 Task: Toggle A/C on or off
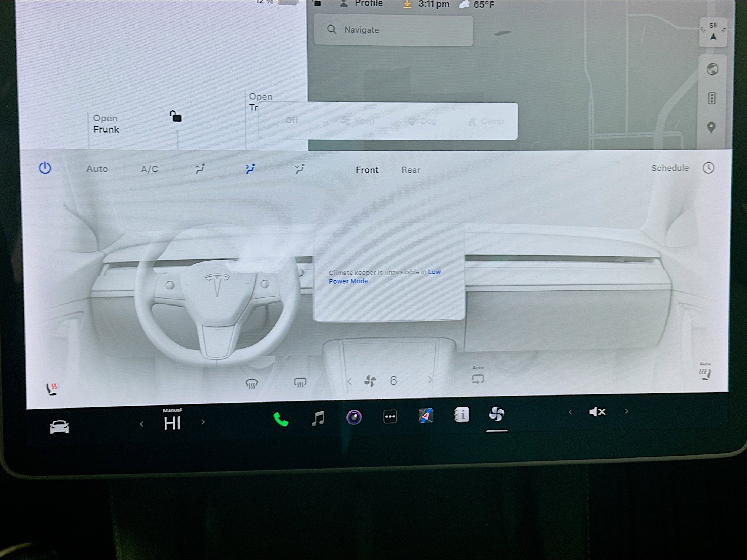[149, 169]
